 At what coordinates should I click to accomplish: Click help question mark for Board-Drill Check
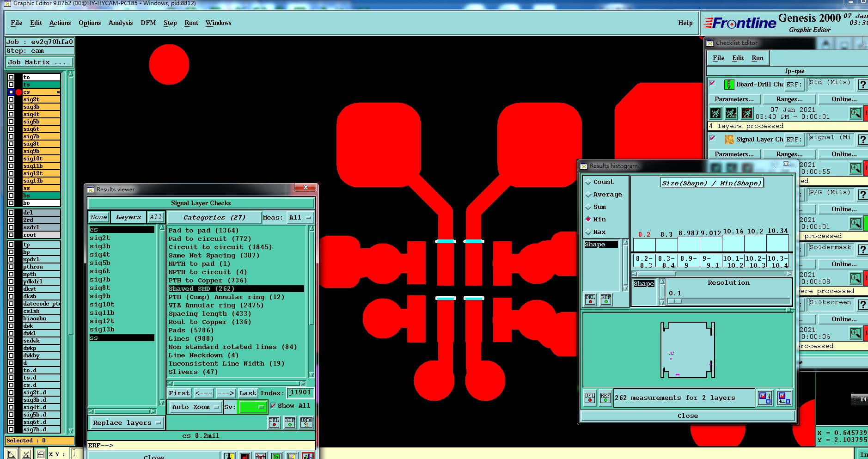coord(862,85)
